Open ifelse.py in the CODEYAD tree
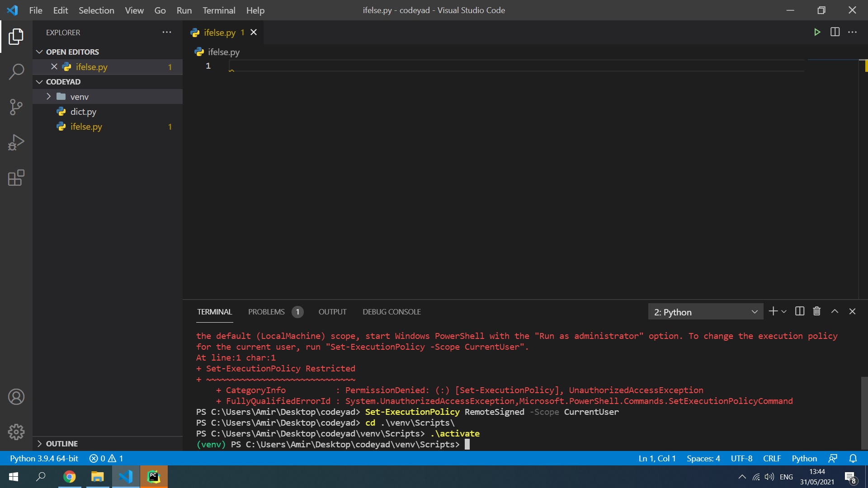 click(x=108, y=127)
